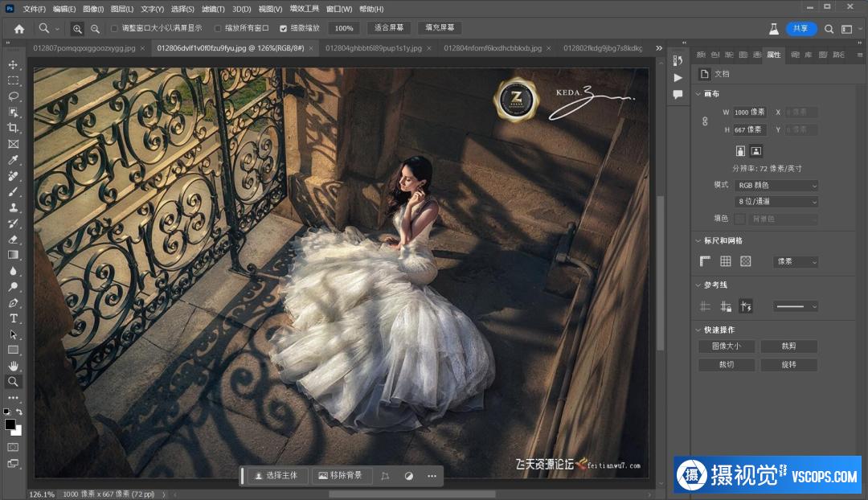
Task: Select the Path Selection tool
Action: [14, 334]
